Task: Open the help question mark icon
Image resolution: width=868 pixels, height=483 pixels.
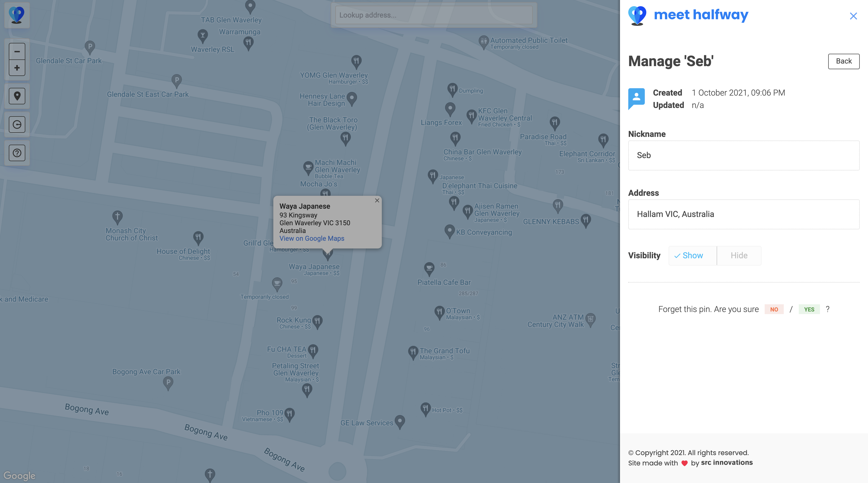Action: tap(17, 153)
